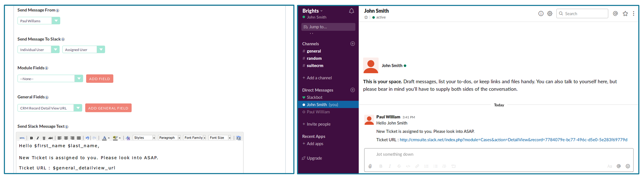Click the Slack Search field

pyautogui.click(x=582, y=14)
